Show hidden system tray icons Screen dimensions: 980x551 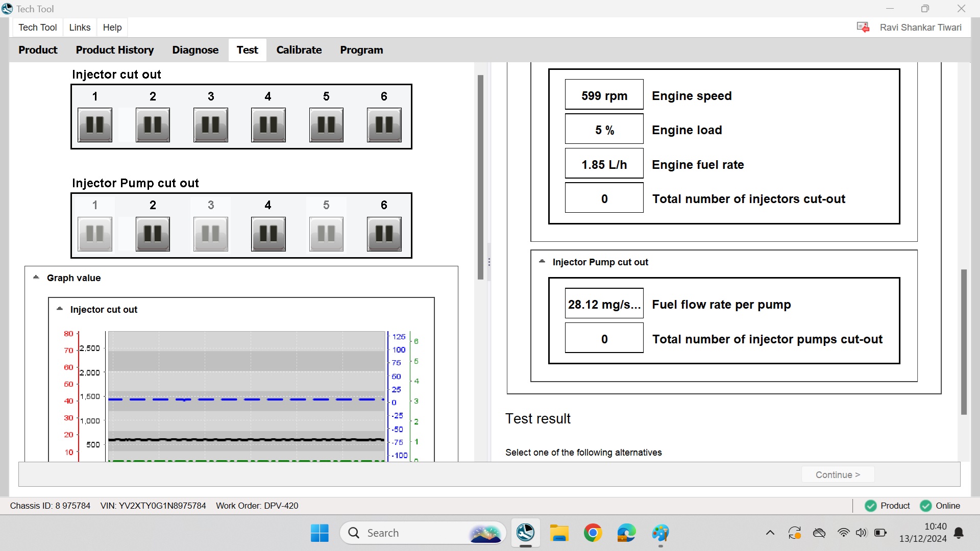(x=770, y=533)
